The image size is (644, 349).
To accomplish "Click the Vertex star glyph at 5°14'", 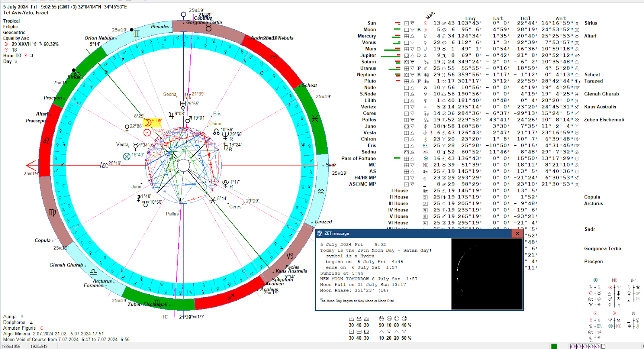I will tap(213, 199).
